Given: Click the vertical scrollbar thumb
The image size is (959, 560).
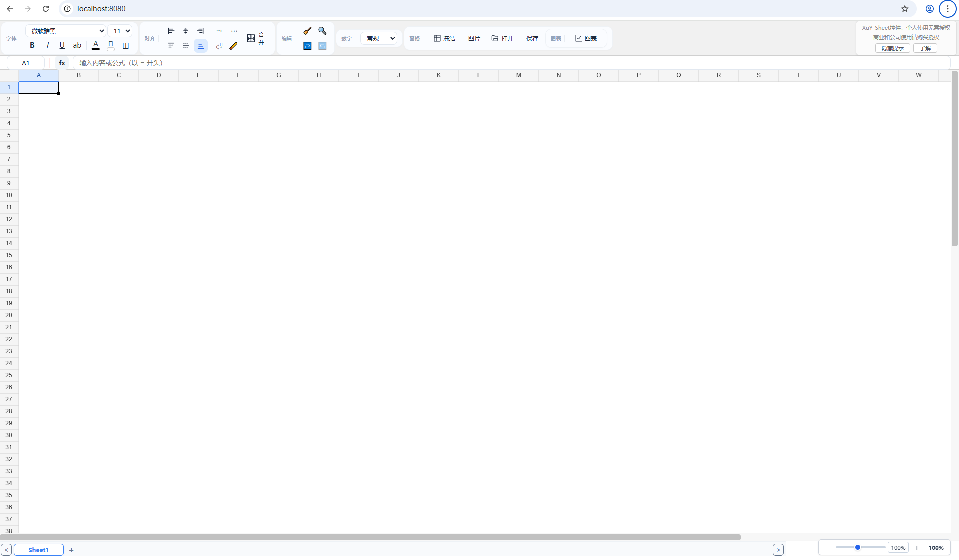Looking at the screenshot, I should pyautogui.click(x=954, y=159).
